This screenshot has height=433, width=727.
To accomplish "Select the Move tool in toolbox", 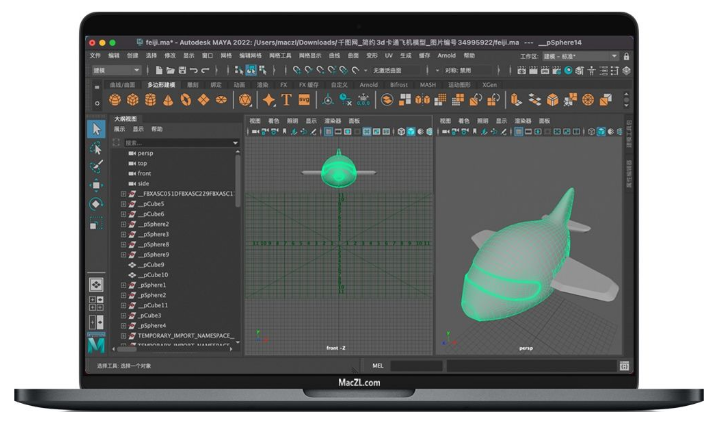I will click(96, 185).
